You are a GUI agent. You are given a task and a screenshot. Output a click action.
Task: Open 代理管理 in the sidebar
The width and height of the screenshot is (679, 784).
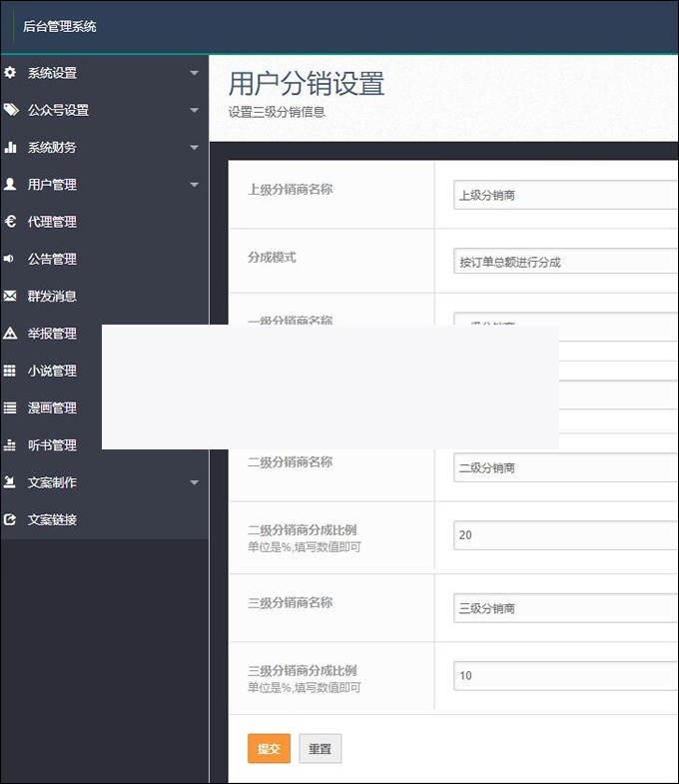pos(52,222)
